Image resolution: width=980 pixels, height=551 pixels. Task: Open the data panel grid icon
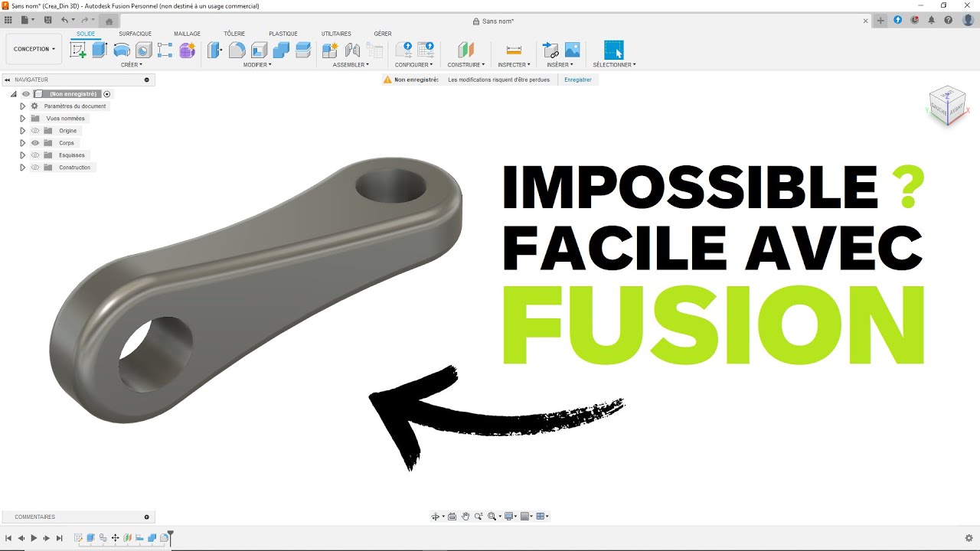pyautogui.click(x=8, y=21)
